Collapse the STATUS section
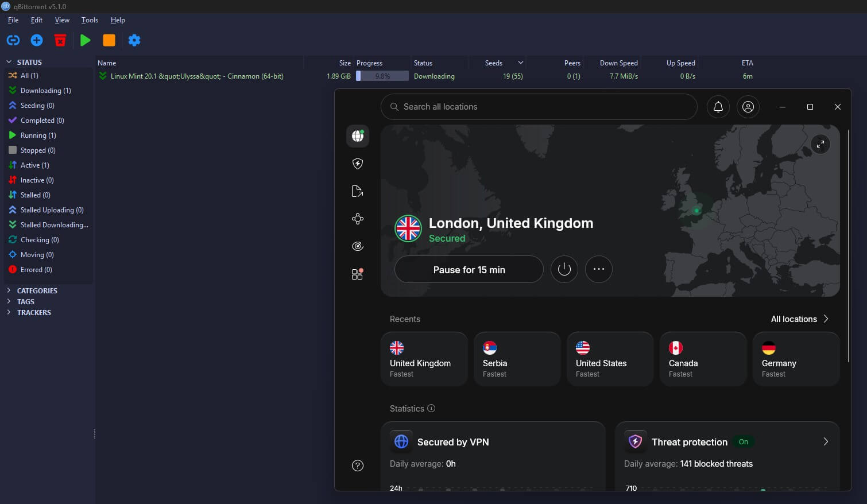Viewport: 867px width, 504px height. (9, 62)
